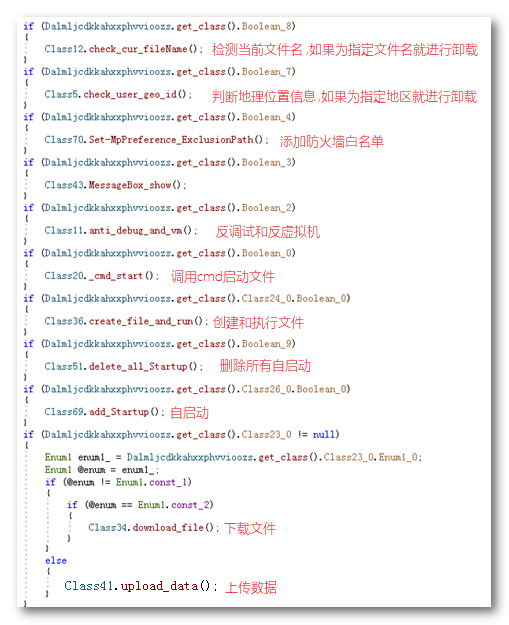Select the Class69 identifier
Viewport: 509px width, 625px height.
[x=64, y=412]
